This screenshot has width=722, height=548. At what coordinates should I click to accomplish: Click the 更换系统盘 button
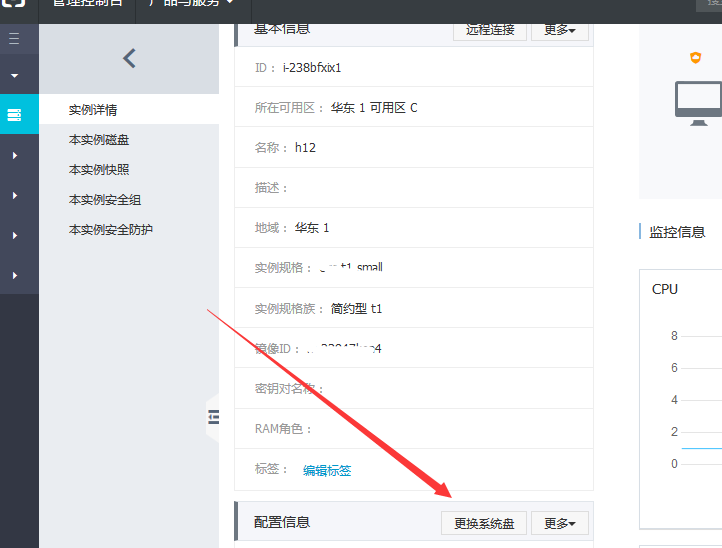484,523
